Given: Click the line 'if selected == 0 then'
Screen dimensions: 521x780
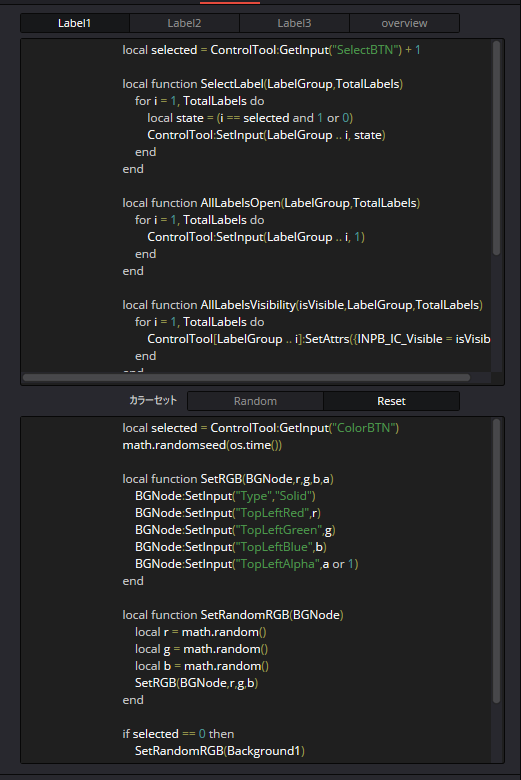Looking at the screenshot, I should [x=178, y=734].
